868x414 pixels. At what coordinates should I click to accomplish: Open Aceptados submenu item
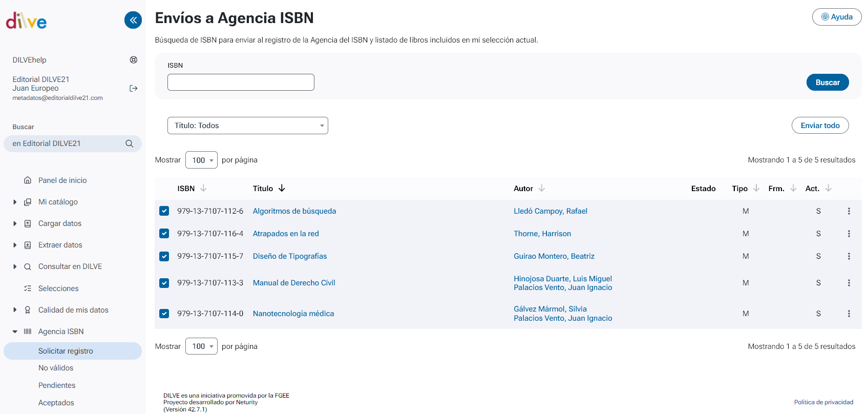coord(56,403)
